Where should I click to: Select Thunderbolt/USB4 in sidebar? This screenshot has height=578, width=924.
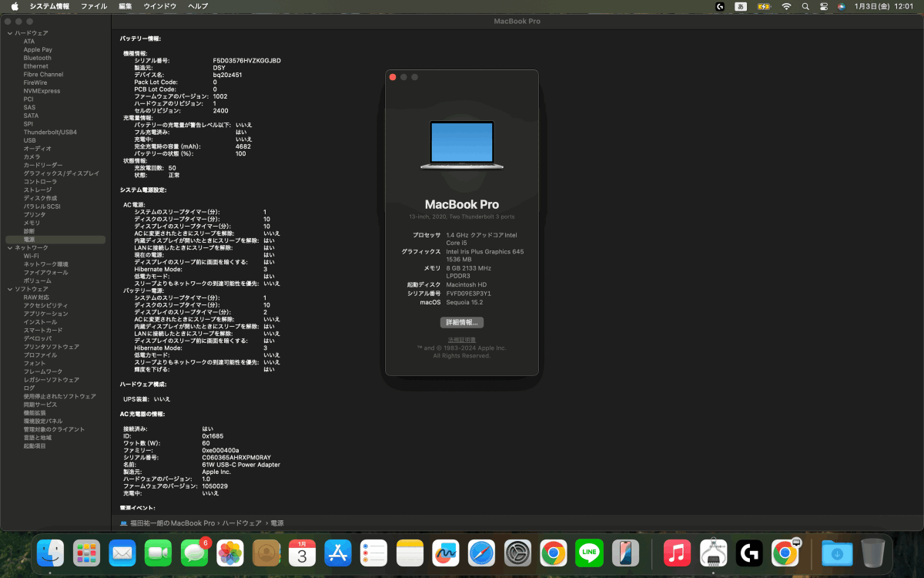tap(50, 132)
